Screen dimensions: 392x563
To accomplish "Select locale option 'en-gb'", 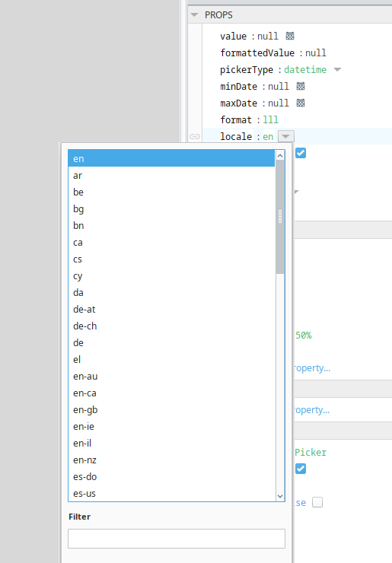I will [x=171, y=409].
